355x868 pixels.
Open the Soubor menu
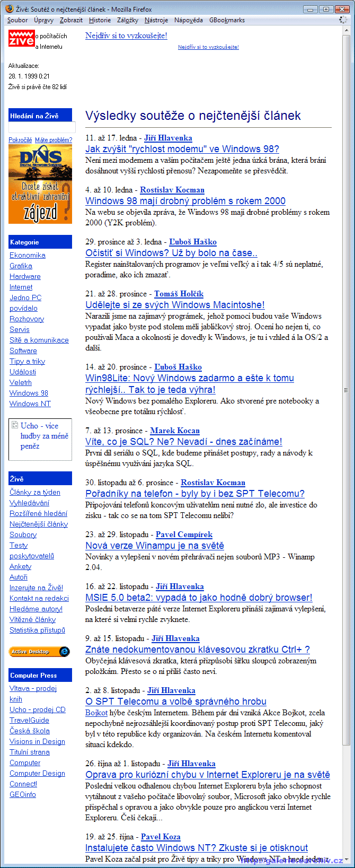click(17, 20)
